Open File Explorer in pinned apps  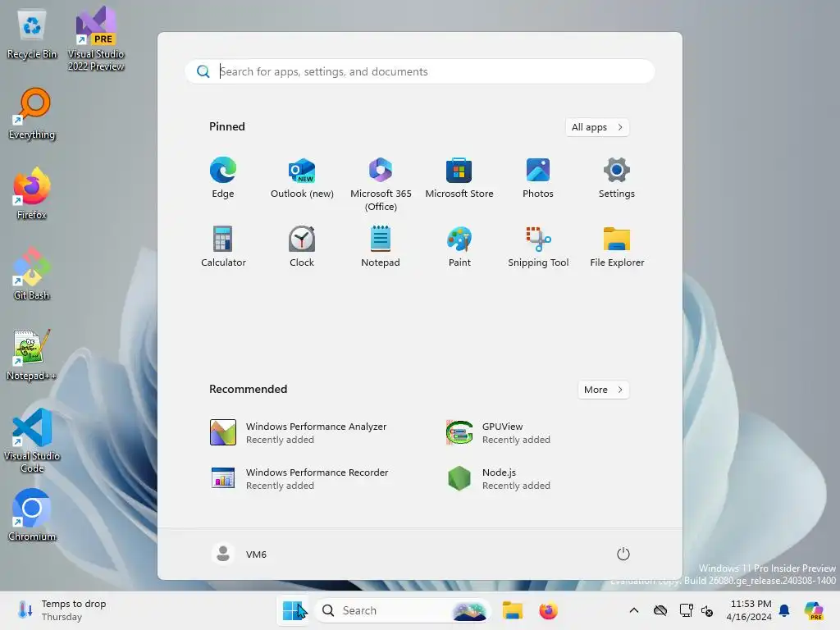(x=617, y=246)
